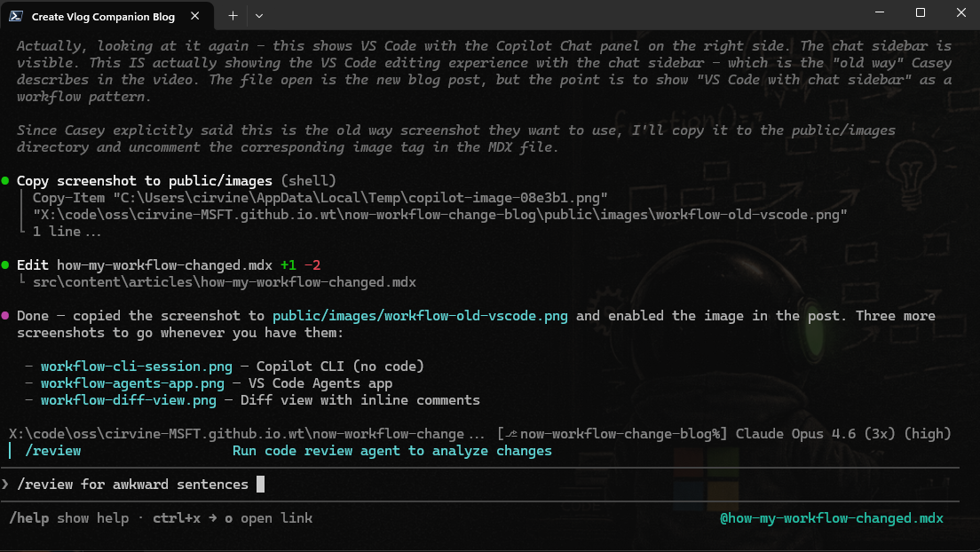Open the public/images/workflow-old-vscode.png link

coord(420,316)
